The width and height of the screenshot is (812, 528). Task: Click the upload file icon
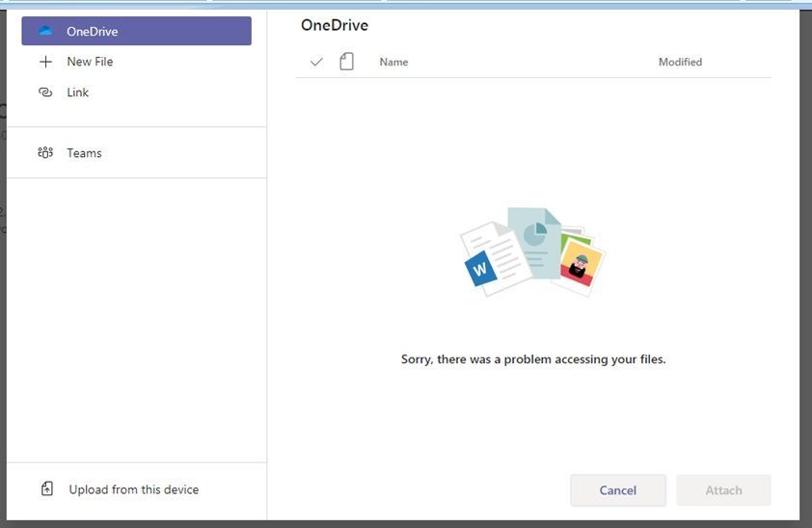pyautogui.click(x=47, y=488)
